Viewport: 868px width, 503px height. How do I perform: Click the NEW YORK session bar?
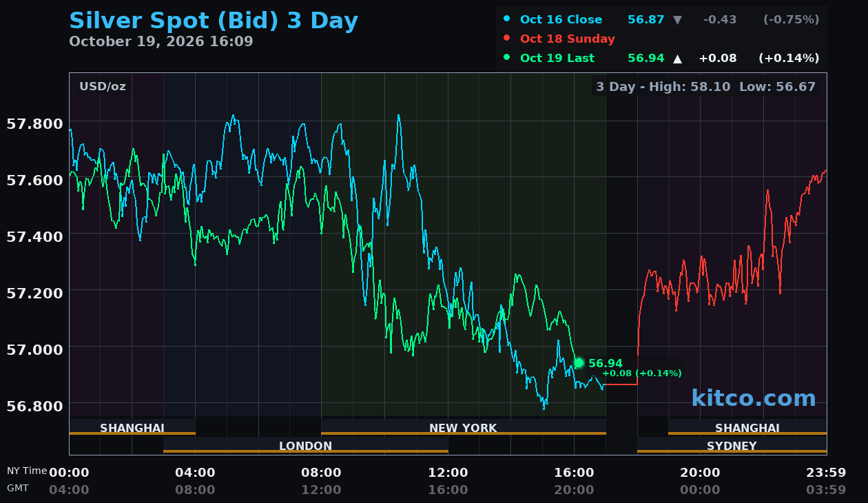click(464, 427)
